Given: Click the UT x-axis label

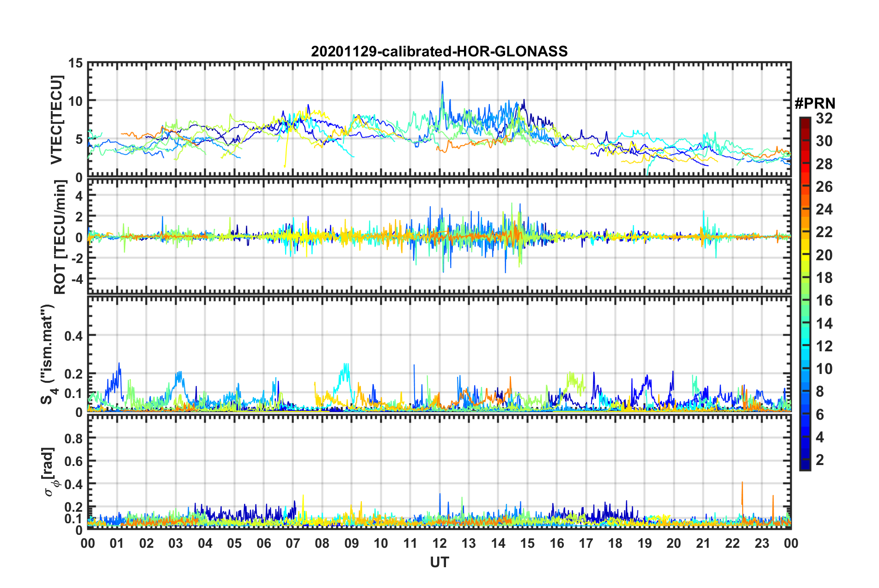Looking at the screenshot, I should click(x=439, y=562).
